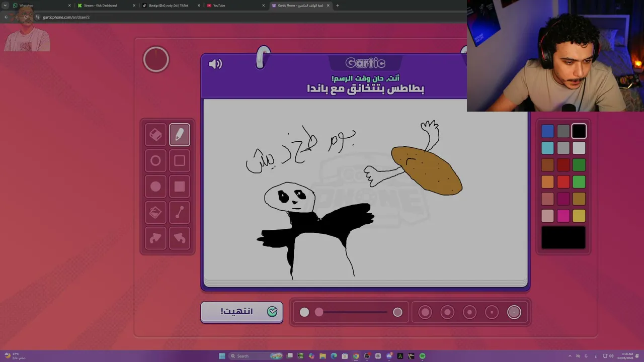Pick the hot pink color swatch
This screenshot has height=362, width=644.
click(563, 216)
